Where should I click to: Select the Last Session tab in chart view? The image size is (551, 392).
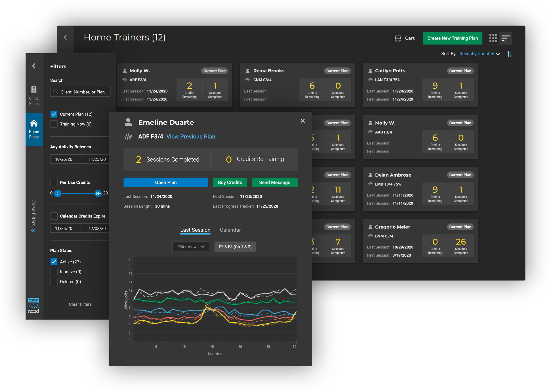tap(196, 229)
